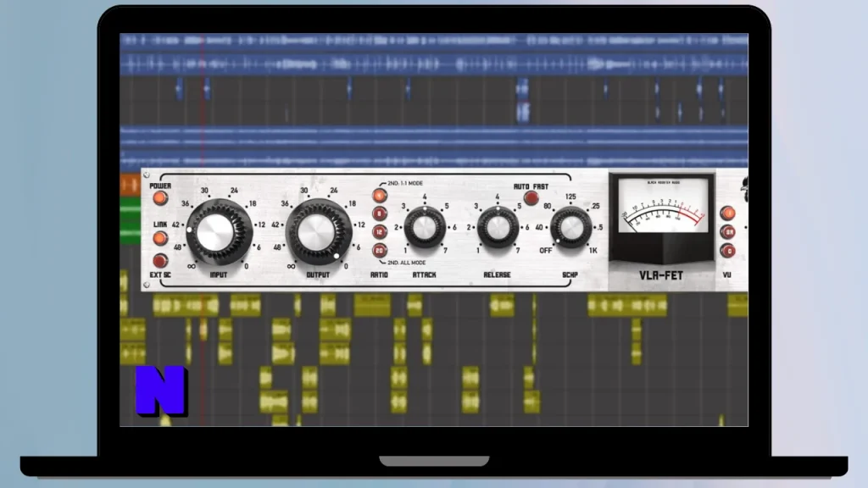Click the 1K position on SCHP dial

pyautogui.click(x=593, y=251)
